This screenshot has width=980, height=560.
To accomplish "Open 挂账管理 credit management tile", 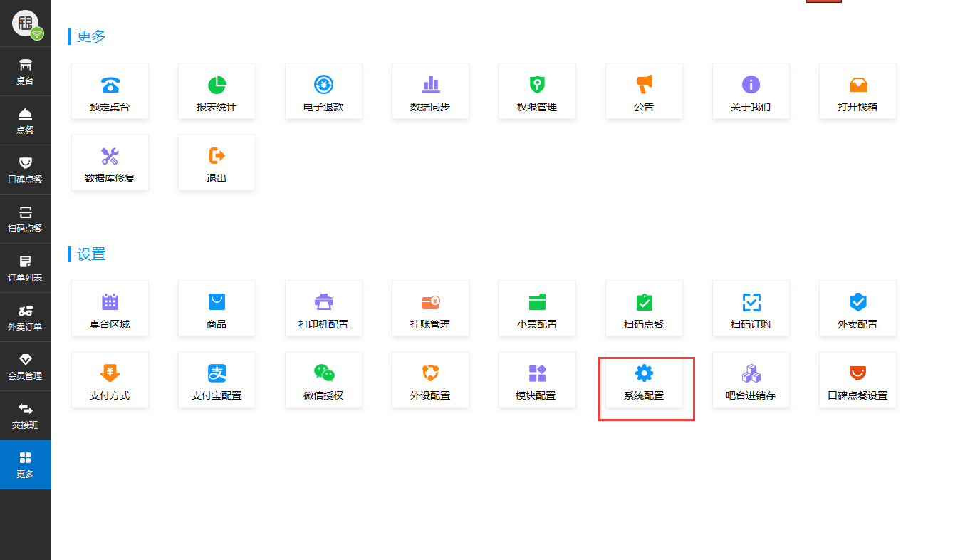I will [x=431, y=308].
